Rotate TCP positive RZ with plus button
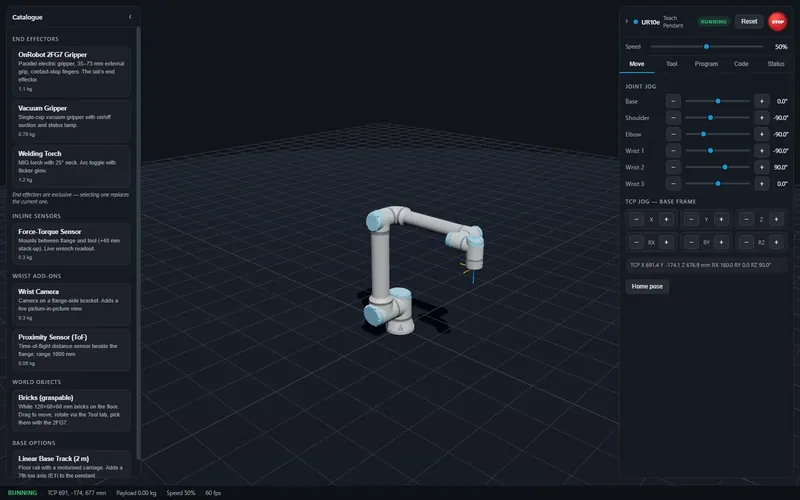 coord(776,242)
